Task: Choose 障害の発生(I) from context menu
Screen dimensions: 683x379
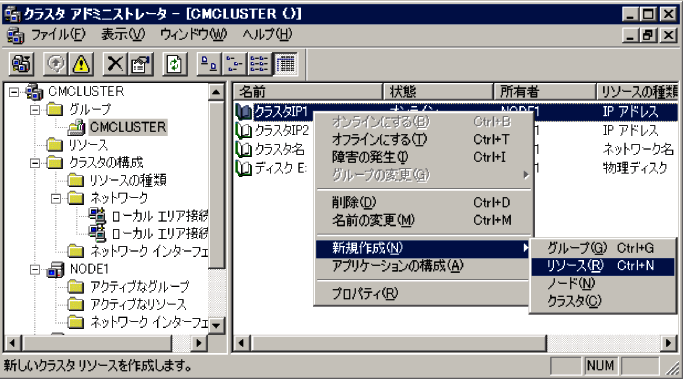Action: (423, 157)
